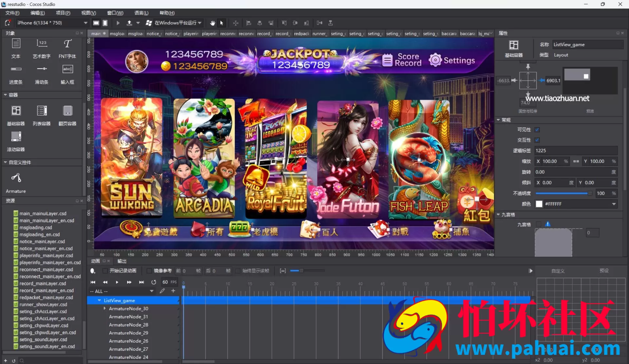This screenshot has width=629, height=364.
Task: Pick the 艺术数字 art number widget
Action: (42, 44)
